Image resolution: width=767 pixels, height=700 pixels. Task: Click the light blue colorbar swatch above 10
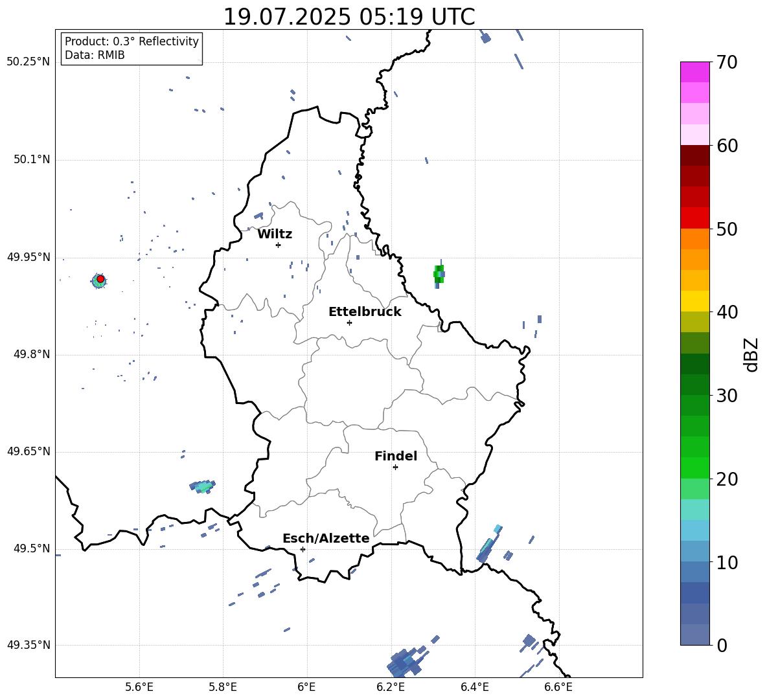(694, 530)
